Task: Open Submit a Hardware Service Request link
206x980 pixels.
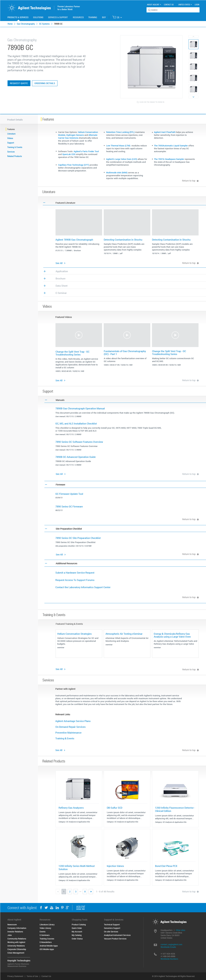Action: [x=75, y=573]
